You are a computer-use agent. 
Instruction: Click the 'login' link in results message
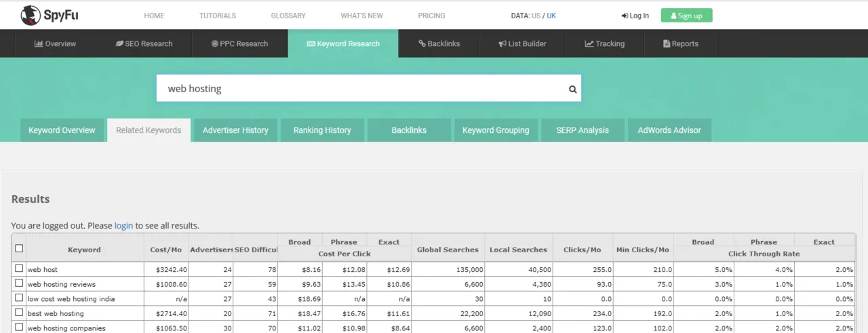123,225
